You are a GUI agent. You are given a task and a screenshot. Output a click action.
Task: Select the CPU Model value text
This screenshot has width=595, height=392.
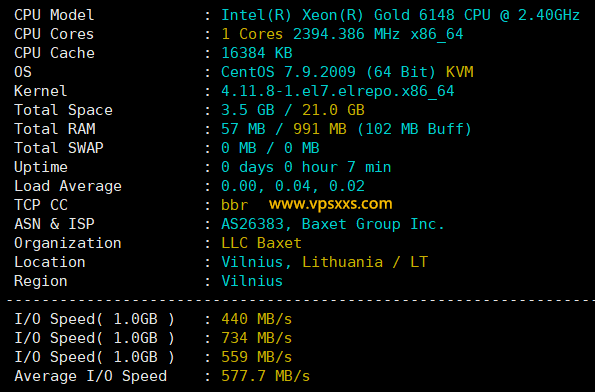tap(400, 15)
